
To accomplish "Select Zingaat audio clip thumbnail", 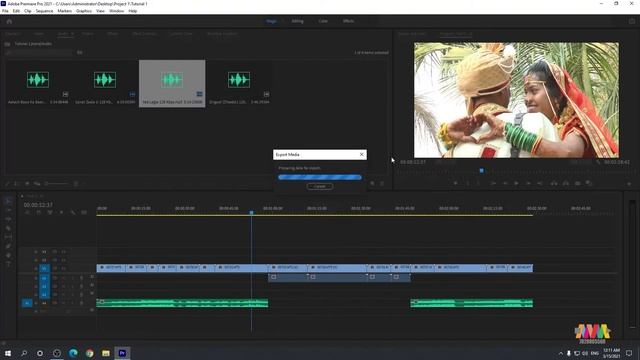I will click(239, 80).
